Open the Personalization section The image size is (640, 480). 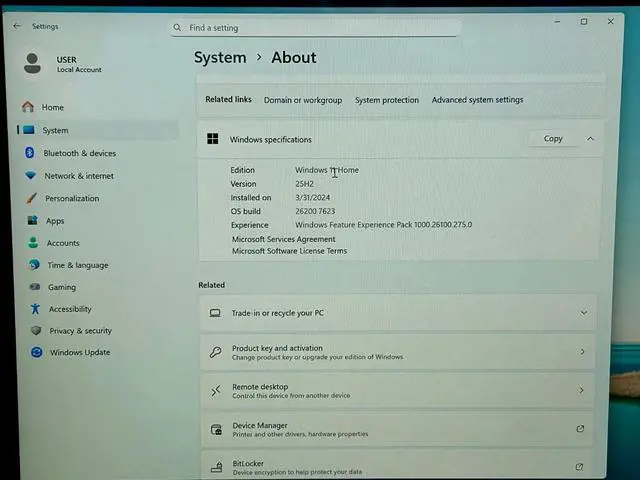(x=72, y=198)
